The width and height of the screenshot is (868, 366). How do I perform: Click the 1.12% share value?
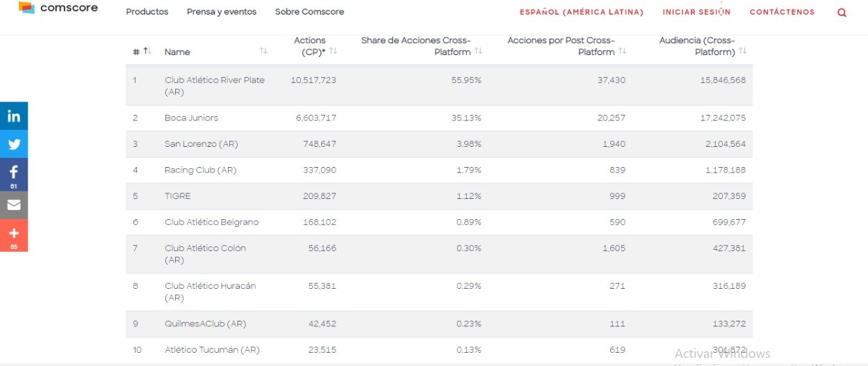pyautogui.click(x=469, y=196)
